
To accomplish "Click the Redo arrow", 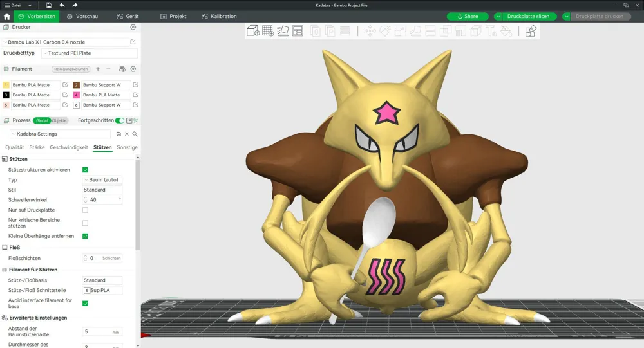I will tap(75, 5).
